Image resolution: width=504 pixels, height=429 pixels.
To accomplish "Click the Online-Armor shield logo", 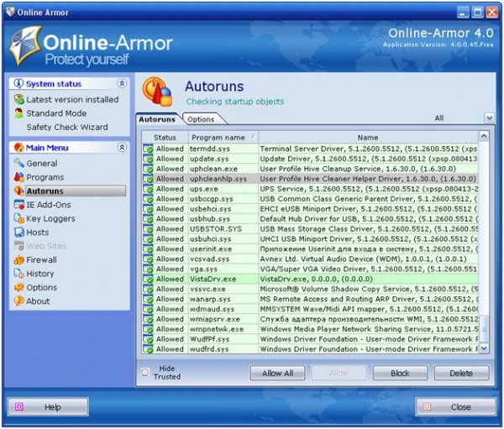I will point(25,45).
